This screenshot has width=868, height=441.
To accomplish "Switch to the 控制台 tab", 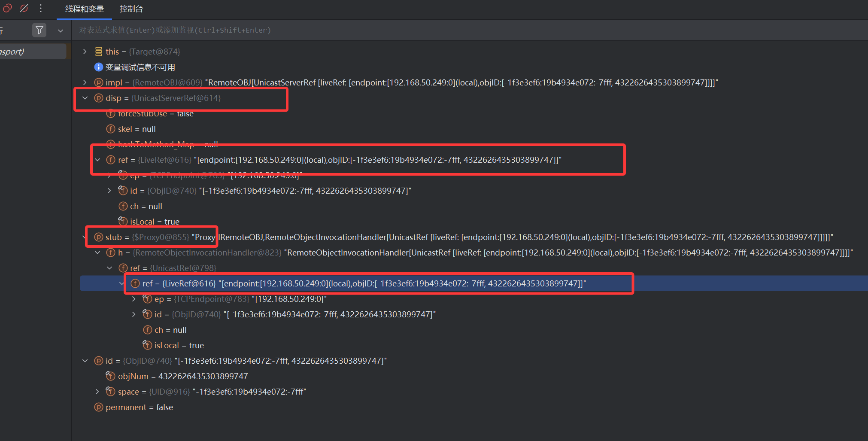I will coord(131,9).
